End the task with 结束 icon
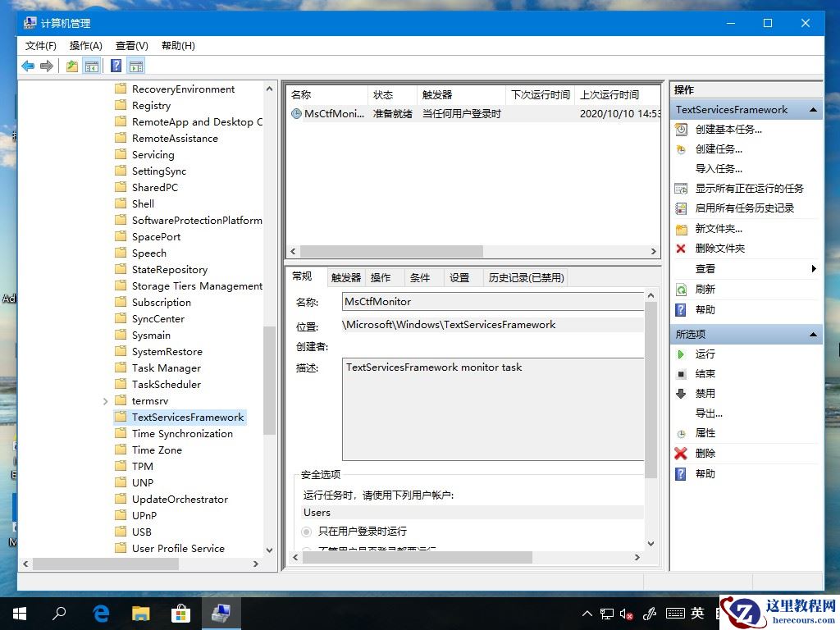This screenshot has height=630, width=840. pyautogui.click(x=702, y=373)
